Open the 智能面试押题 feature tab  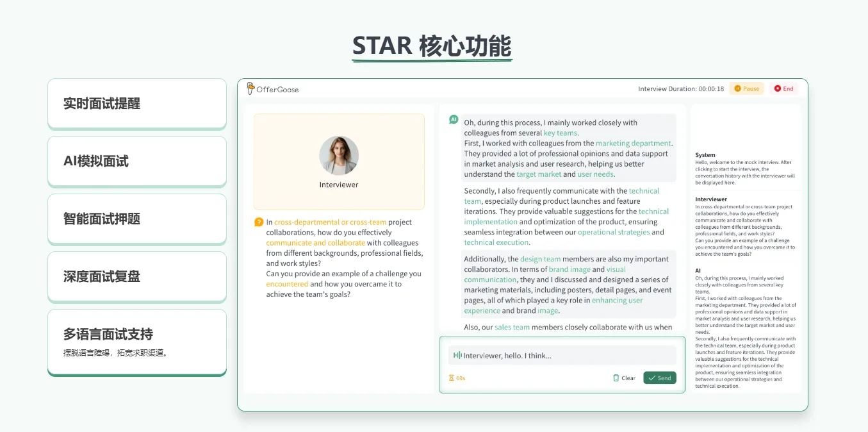point(137,219)
